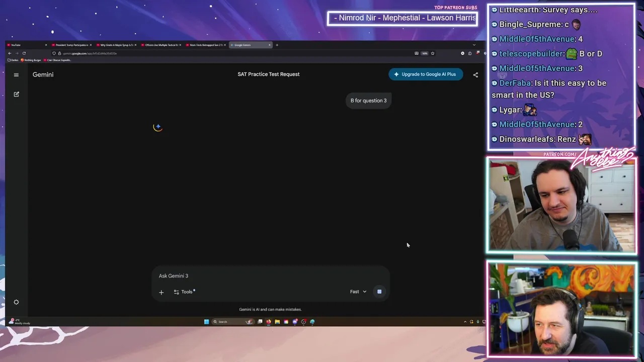Click the bottom webcam feed thumbnail
The height and width of the screenshot is (362, 644).
(561, 309)
